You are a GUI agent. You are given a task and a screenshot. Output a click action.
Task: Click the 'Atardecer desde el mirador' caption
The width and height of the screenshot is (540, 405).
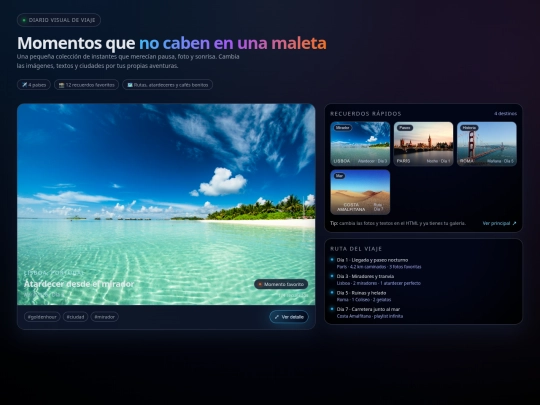tap(79, 284)
